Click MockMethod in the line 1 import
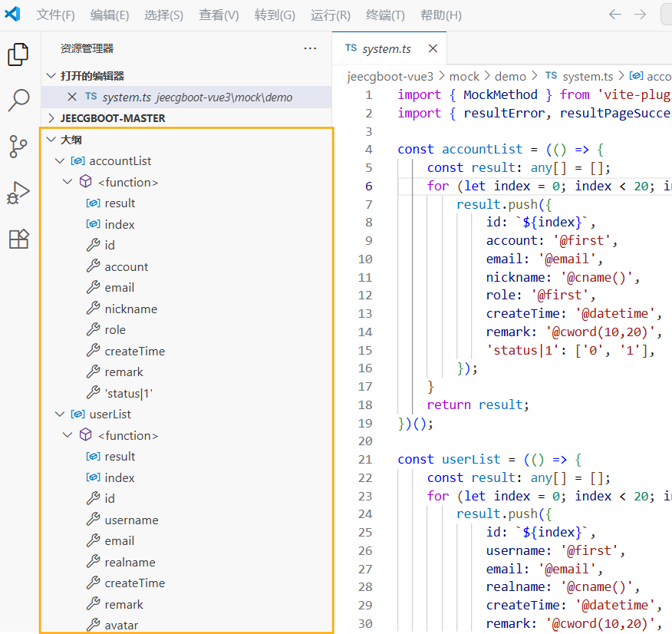672x634 pixels. (x=500, y=94)
